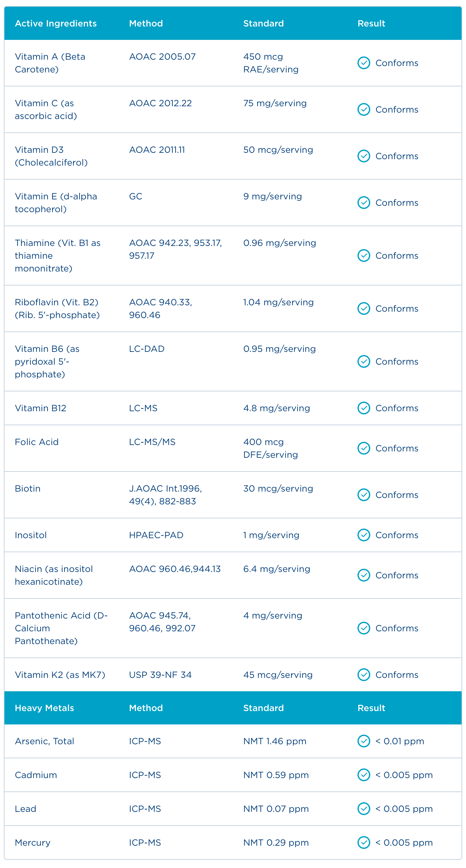Click the Folic Acid result checkmark icon

364,448
